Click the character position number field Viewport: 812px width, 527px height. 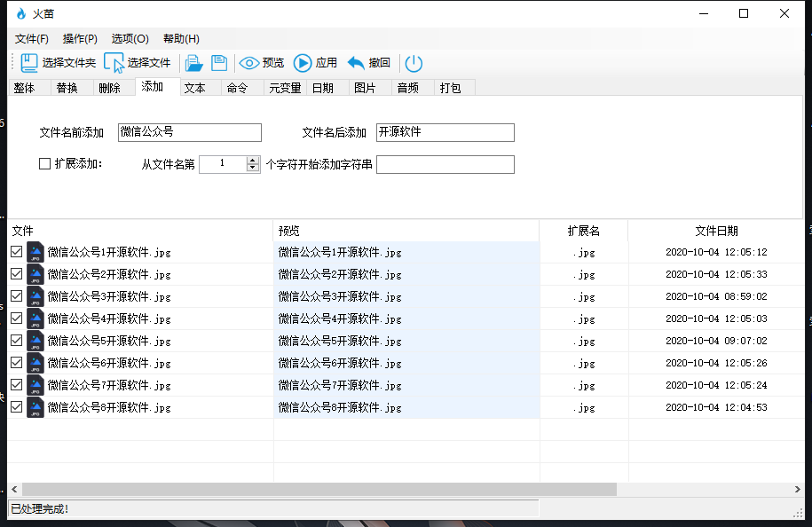pyautogui.click(x=222, y=164)
